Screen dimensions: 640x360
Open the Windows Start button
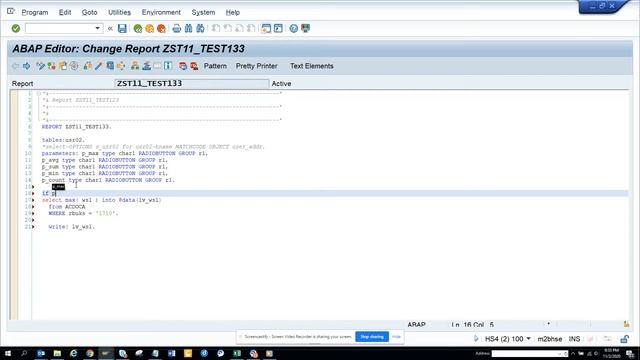pos(8,353)
